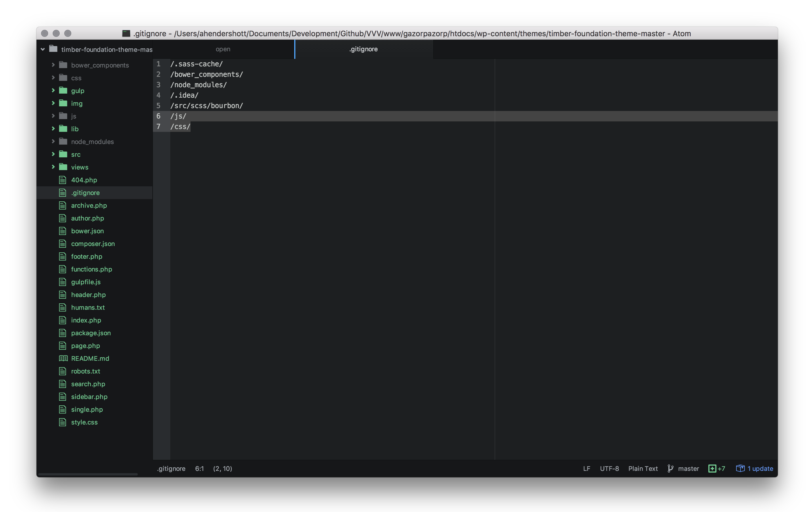The image size is (812, 512).
Task: Expand the src folder chevron
Action: 53,154
